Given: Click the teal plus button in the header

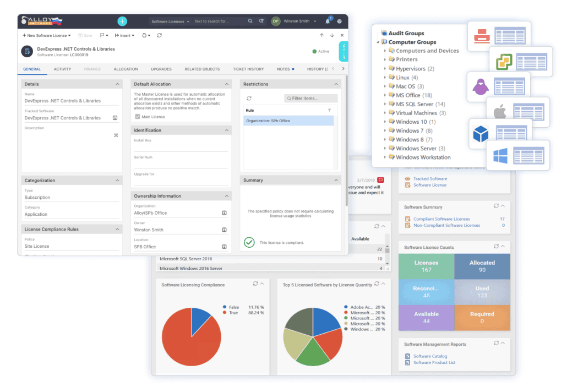Looking at the screenshot, I should click(121, 20).
